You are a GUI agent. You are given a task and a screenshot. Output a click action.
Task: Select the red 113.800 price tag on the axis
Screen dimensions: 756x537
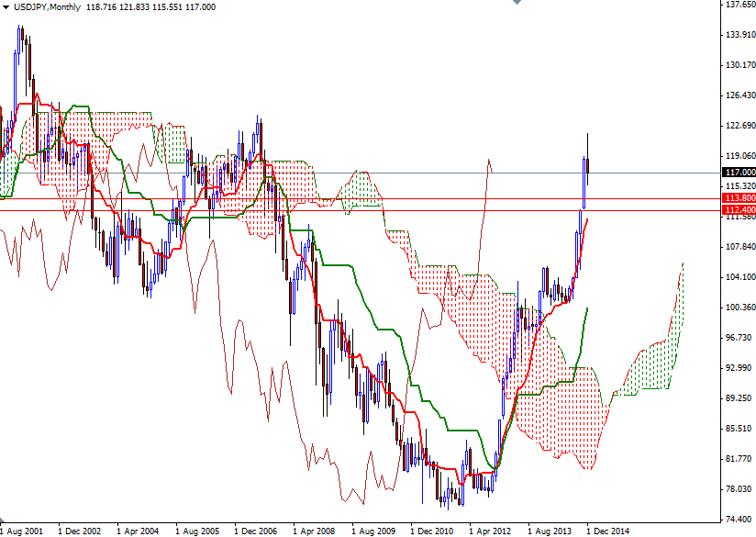click(x=736, y=196)
